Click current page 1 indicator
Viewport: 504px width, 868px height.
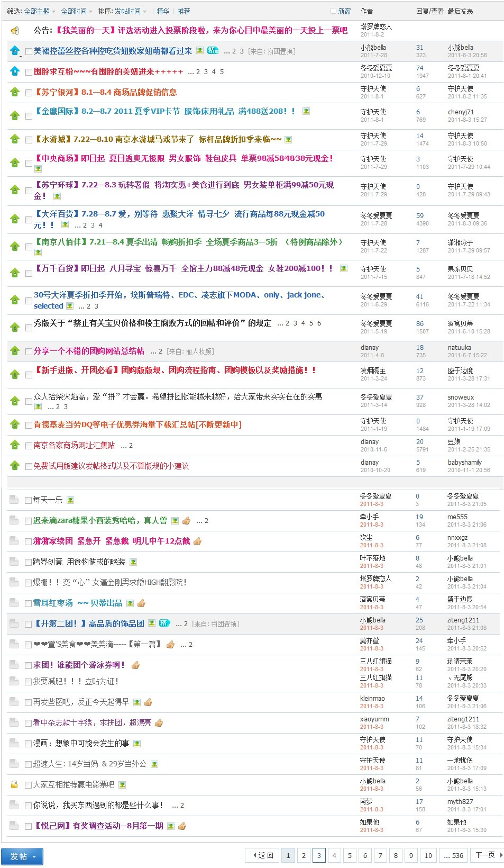click(x=288, y=855)
